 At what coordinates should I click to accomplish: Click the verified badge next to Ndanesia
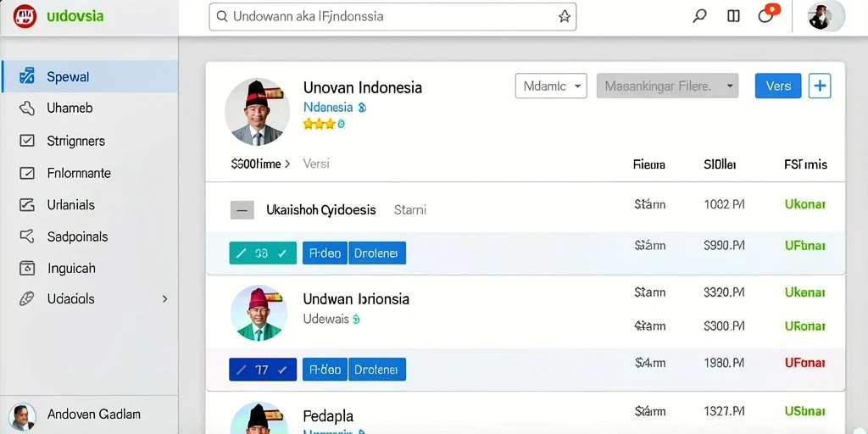click(x=362, y=108)
